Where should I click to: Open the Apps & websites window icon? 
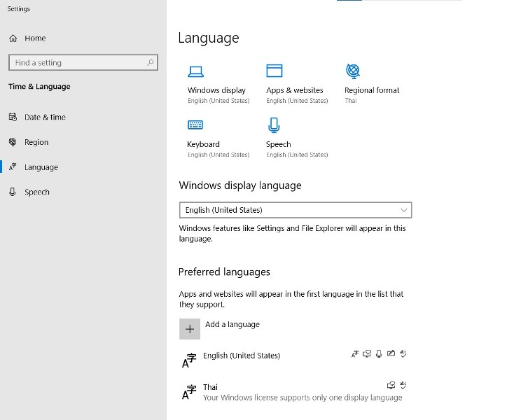pos(274,71)
